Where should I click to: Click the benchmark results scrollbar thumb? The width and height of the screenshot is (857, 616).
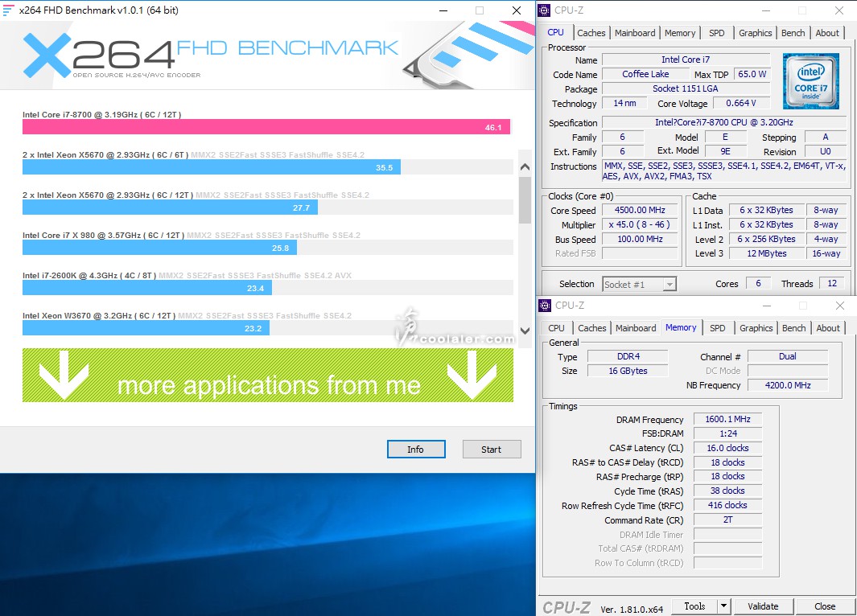525,200
